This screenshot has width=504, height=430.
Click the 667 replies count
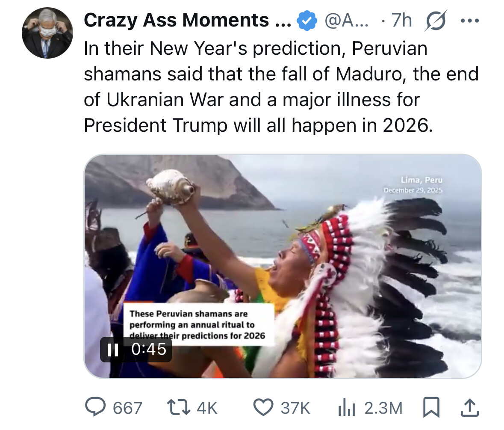pos(127,408)
